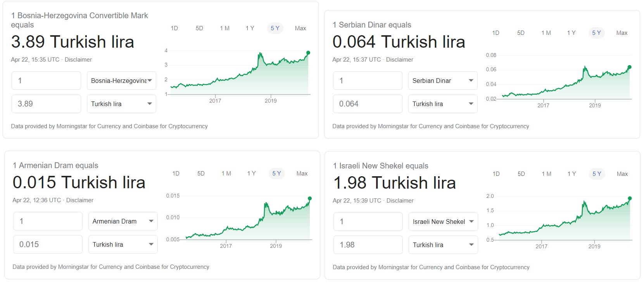Expand the Serbian Dinar currency selector

pos(443,81)
